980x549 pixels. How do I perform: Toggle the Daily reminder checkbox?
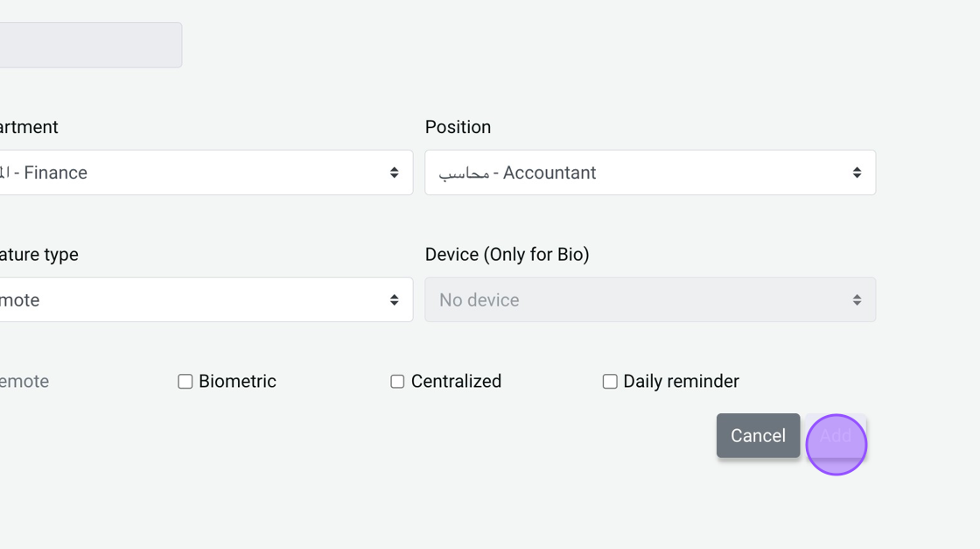click(x=610, y=382)
